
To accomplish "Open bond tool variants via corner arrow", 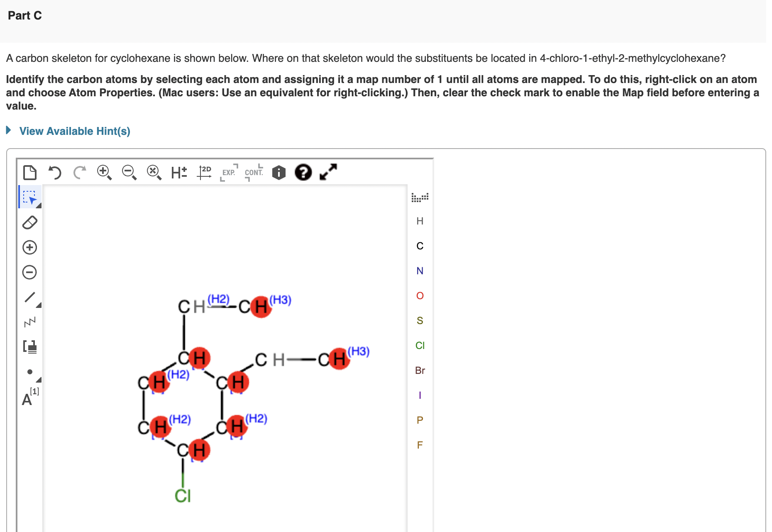I will pyautogui.click(x=39, y=305).
